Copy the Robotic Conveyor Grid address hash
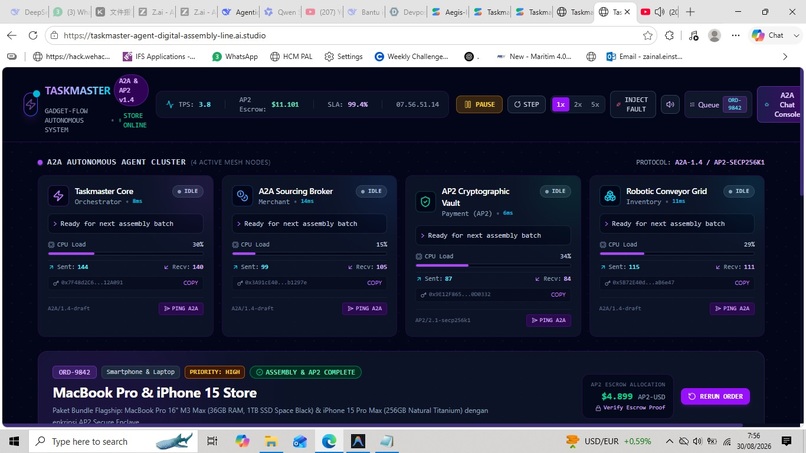The width and height of the screenshot is (806, 453). point(742,283)
